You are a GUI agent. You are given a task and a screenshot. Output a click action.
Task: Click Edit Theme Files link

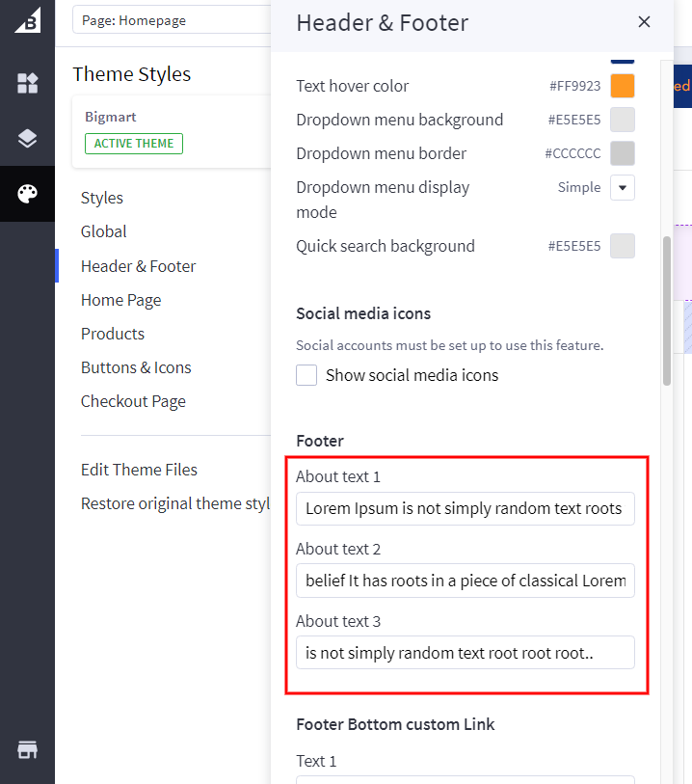[139, 470]
